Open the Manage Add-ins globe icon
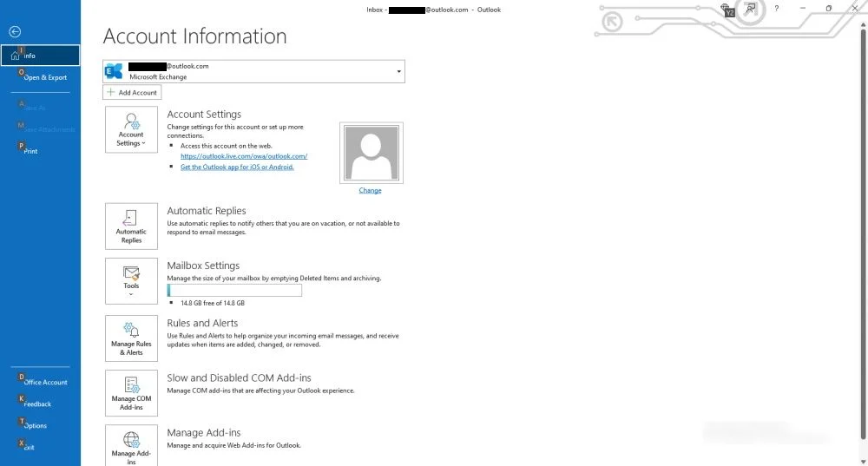868x466 pixels. (x=131, y=439)
